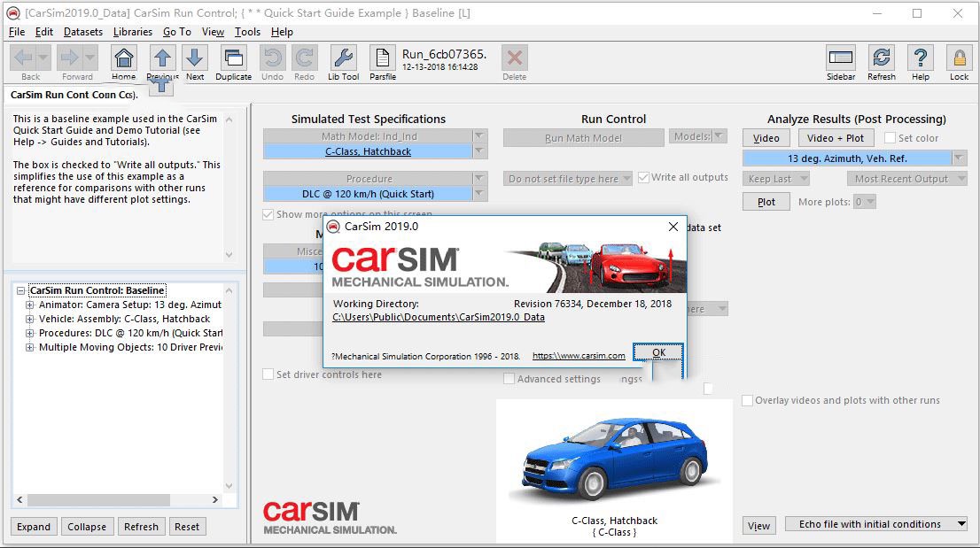
Task: Click the Lock padlock icon
Action: click(959, 59)
